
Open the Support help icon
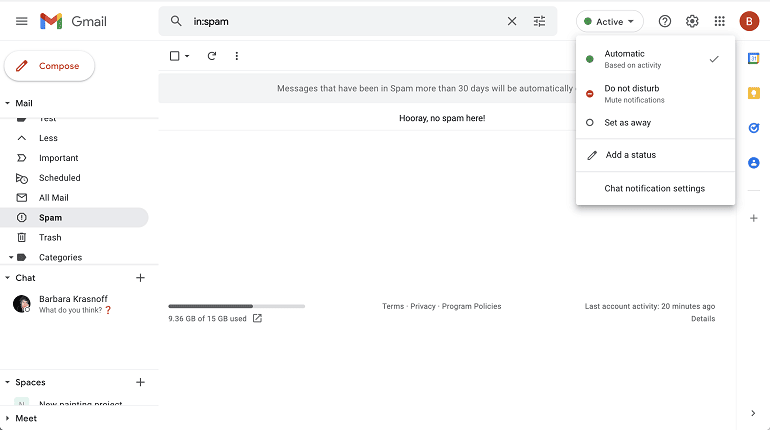664,21
